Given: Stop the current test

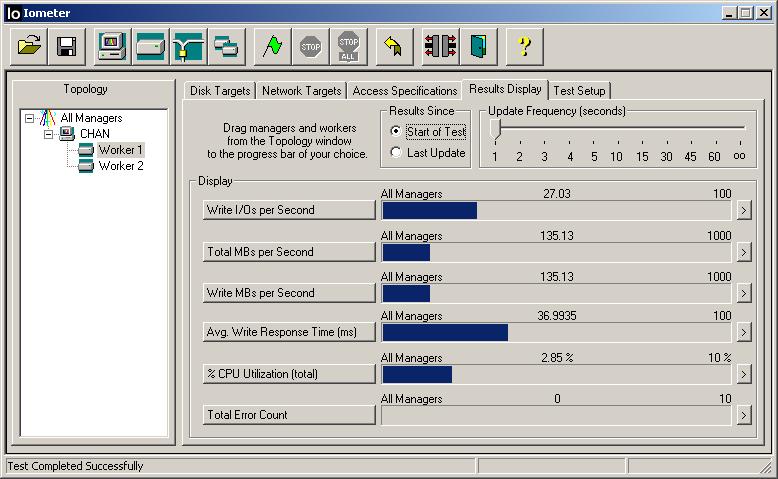Looking at the screenshot, I should click(x=311, y=47).
